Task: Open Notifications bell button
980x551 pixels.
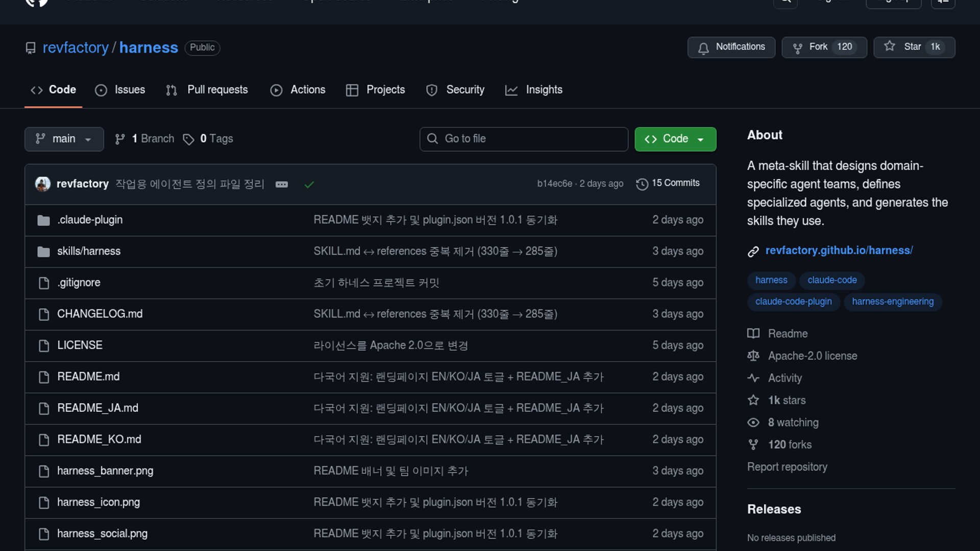Action: point(731,47)
